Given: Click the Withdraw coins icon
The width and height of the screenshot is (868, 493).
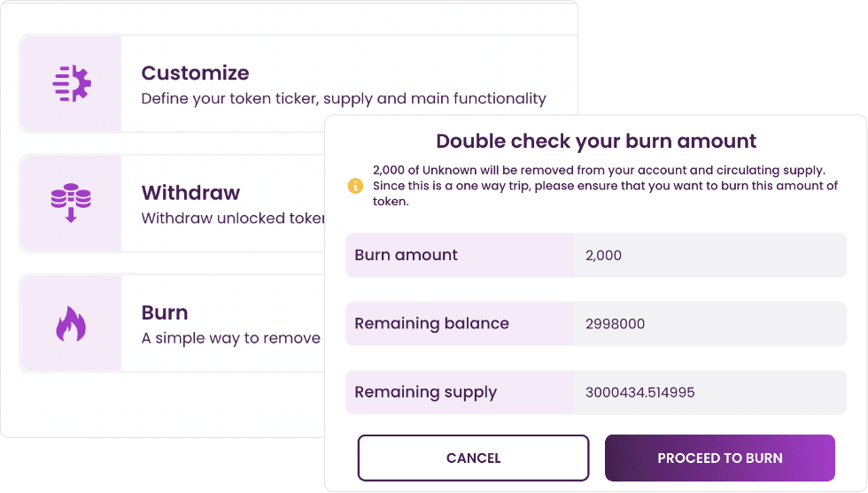Looking at the screenshot, I should coord(71,203).
